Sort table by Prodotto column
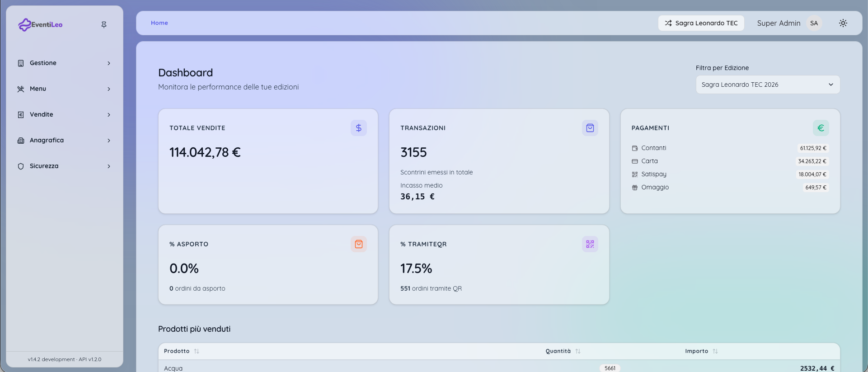This screenshot has width=868, height=372. click(x=181, y=351)
